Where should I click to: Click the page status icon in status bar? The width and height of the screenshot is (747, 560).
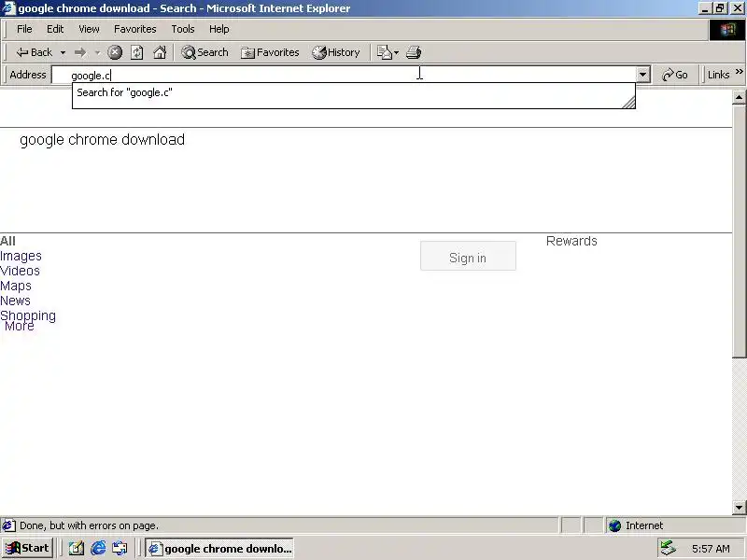(8, 525)
